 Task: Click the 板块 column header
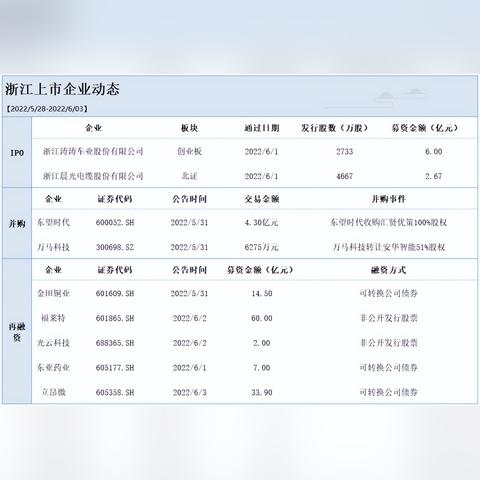(189, 128)
